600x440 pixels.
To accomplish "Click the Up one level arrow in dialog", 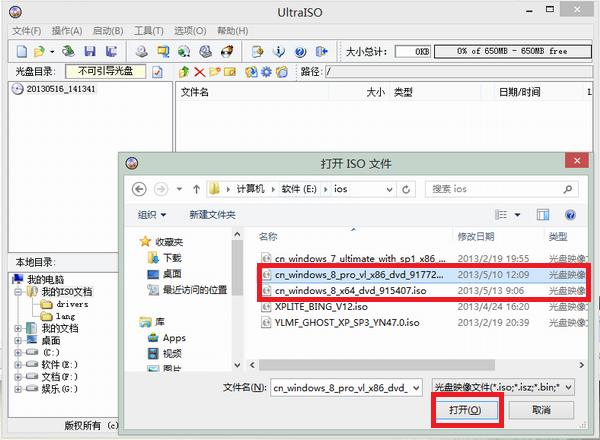I will pyautogui.click(x=196, y=189).
